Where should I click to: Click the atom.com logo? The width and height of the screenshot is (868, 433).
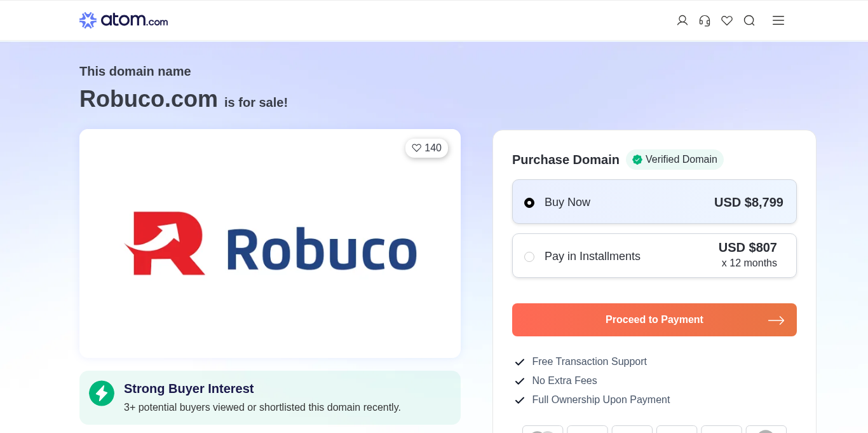coord(123,20)
